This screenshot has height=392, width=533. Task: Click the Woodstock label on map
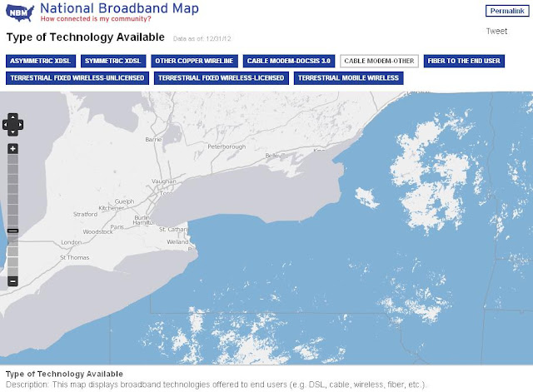[98, 231]
